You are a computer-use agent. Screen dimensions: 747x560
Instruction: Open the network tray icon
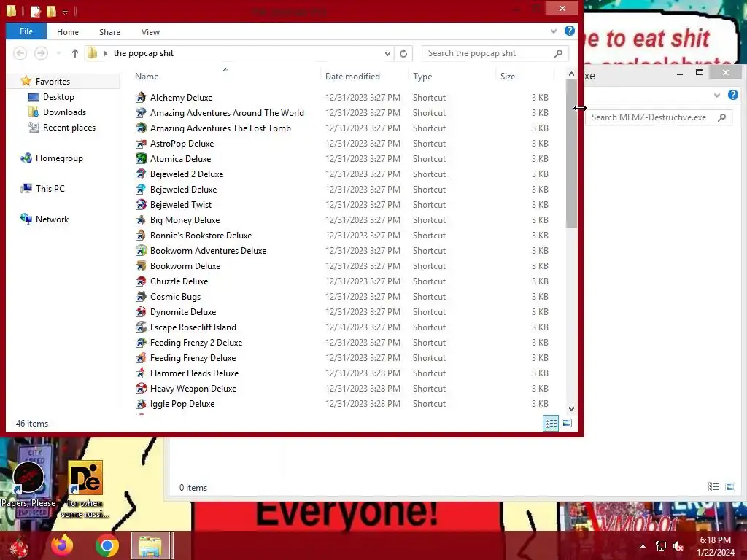coord(661,546)
